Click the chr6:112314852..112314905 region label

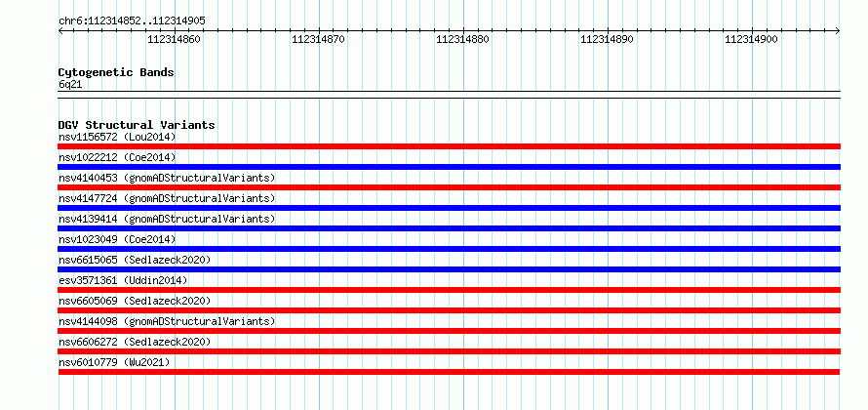132,20
